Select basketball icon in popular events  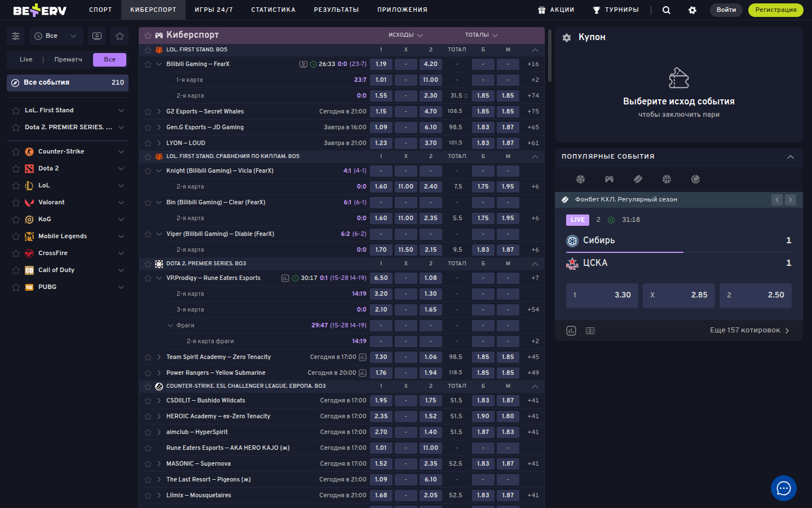click(667, 179)
